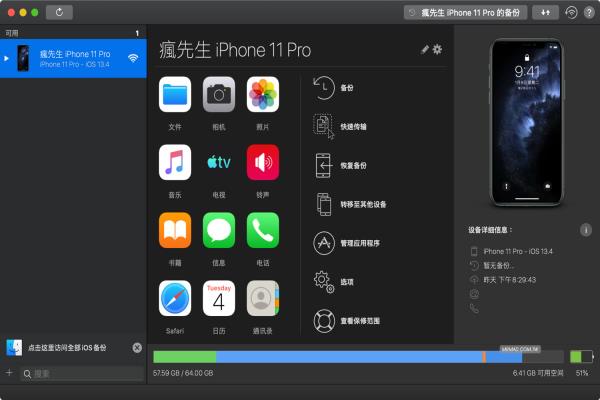The height and width of the screenshot is (400, 600).
Task: Open the Contacts (通讯录) icon
Action: point(262,298)
